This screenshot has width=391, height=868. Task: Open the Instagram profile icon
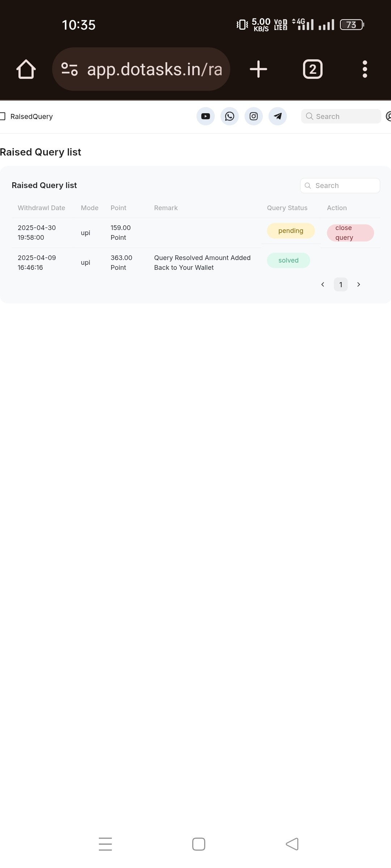click(x=254, y=116)
